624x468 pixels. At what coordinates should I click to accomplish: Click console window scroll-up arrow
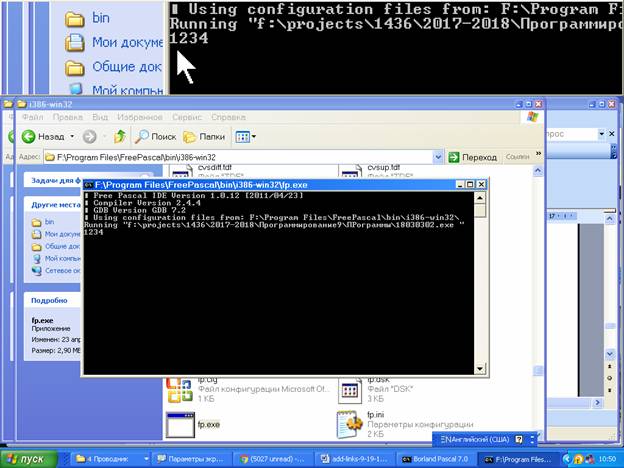tap(480, 198)
